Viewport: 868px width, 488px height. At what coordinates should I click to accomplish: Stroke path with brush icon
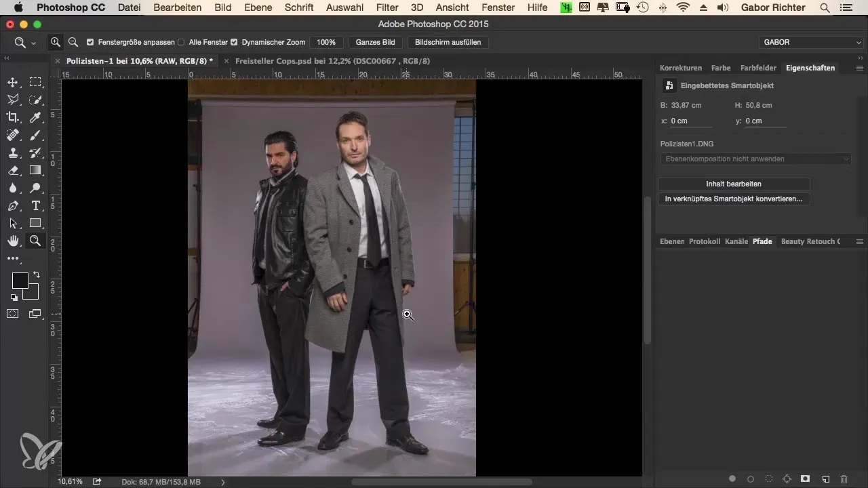751,479
